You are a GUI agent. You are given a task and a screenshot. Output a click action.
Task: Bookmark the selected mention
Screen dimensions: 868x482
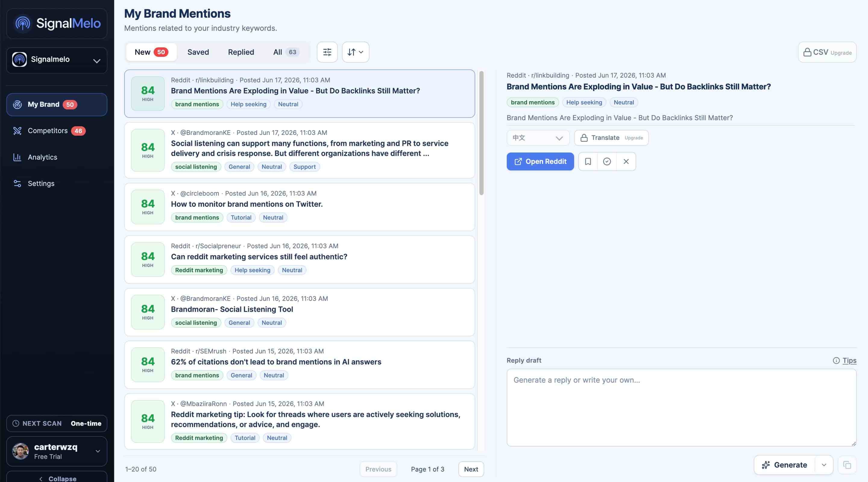[588, 162]
